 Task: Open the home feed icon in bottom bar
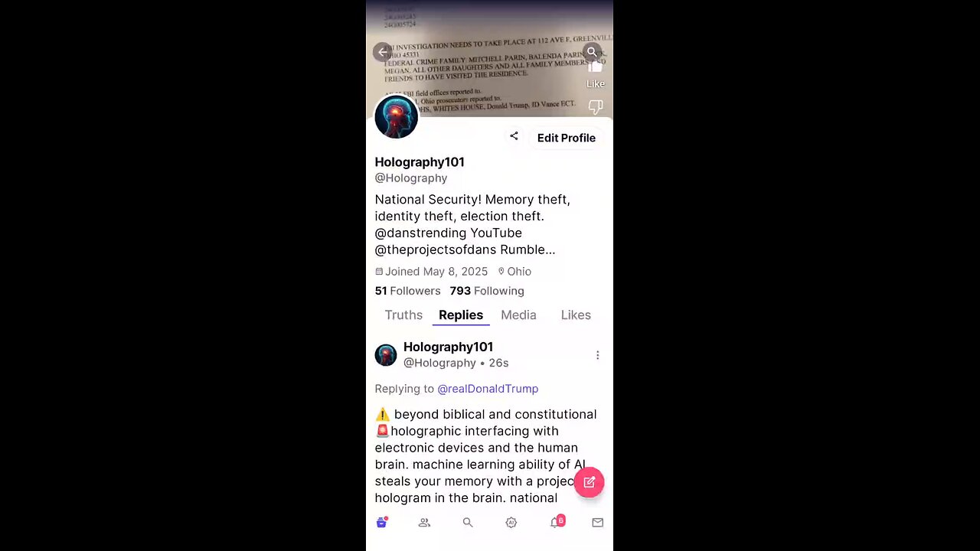pyautogui.click(x=381, y=522)
